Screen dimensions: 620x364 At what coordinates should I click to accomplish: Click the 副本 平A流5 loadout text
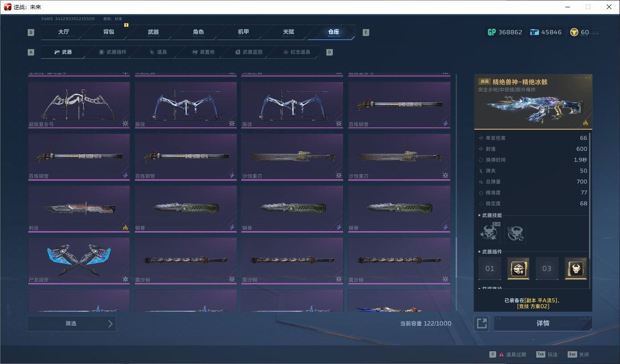(541, 300)
